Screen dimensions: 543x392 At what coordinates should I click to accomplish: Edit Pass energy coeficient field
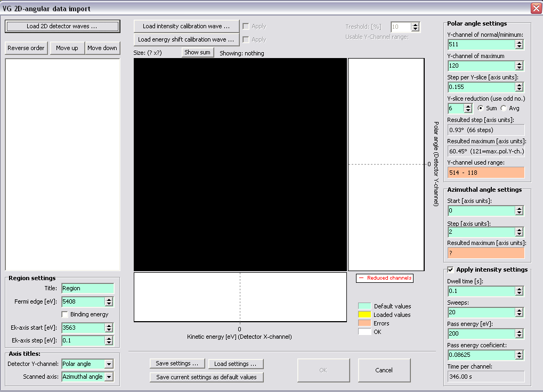(481, 355)
